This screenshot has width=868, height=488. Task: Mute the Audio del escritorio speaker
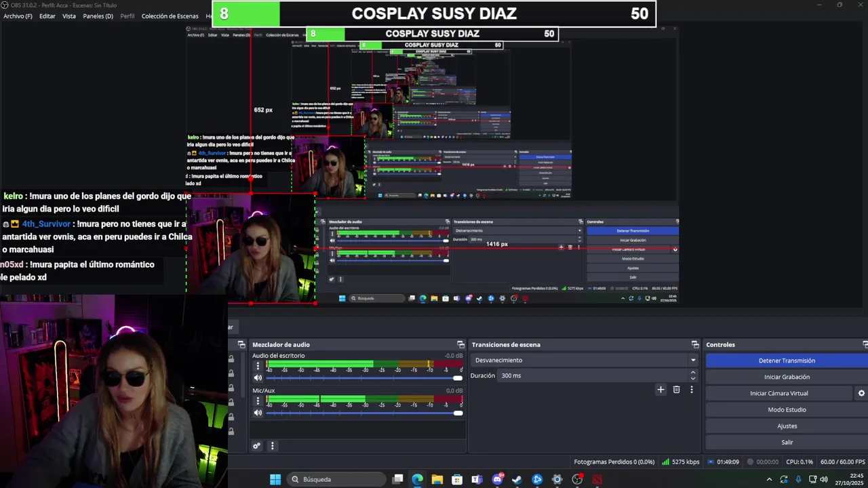pyautogui.click(x=258, y=378)
